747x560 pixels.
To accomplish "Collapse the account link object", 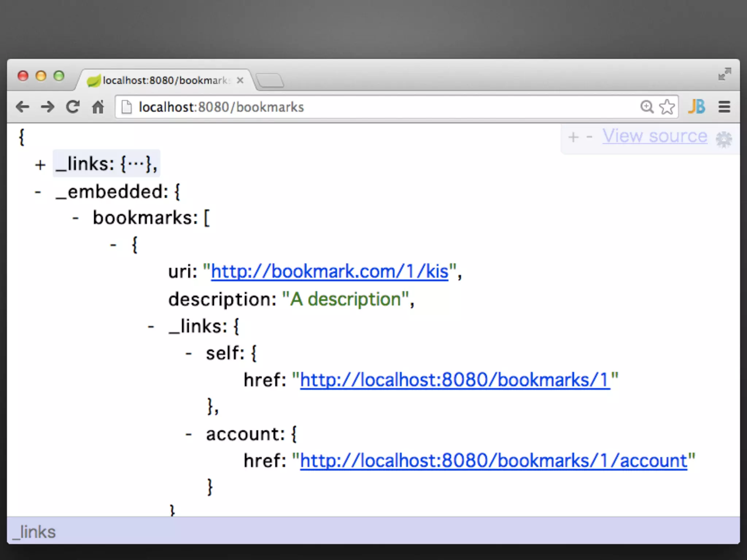I will click(x=189, y=434).
